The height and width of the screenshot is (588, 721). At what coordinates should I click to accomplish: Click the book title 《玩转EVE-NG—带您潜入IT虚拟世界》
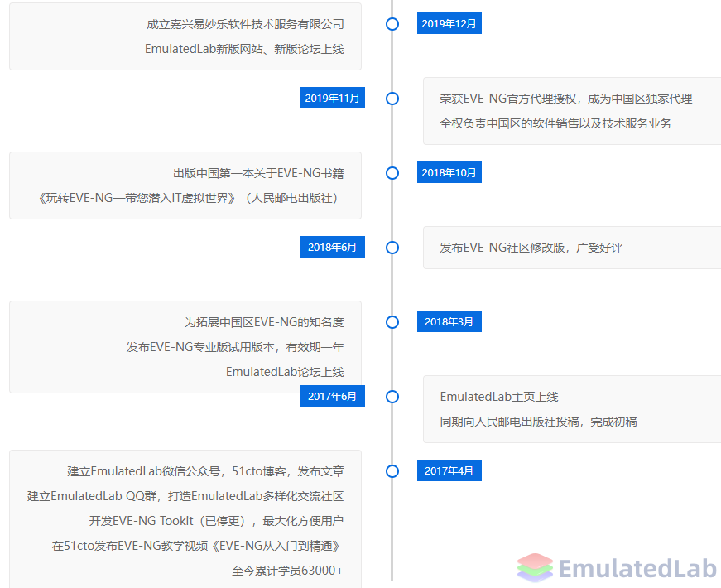[x=137, y=198]
